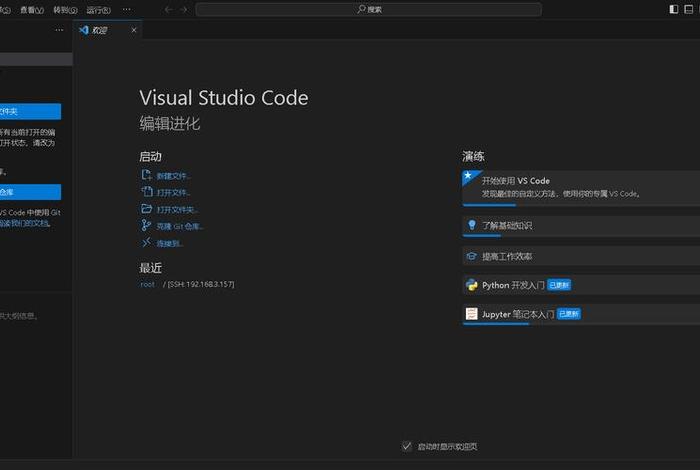700x470 pixels.
Task: Open 提高工作效率 walkthrough with the mortarboard icon
Action: pos(581,256)
